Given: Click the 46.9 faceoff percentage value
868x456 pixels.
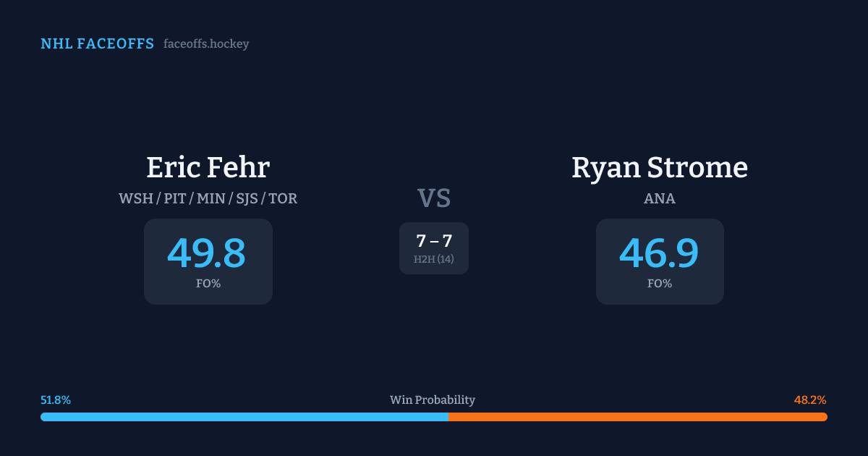Looking at the screenshot, I should pos(659,253).
